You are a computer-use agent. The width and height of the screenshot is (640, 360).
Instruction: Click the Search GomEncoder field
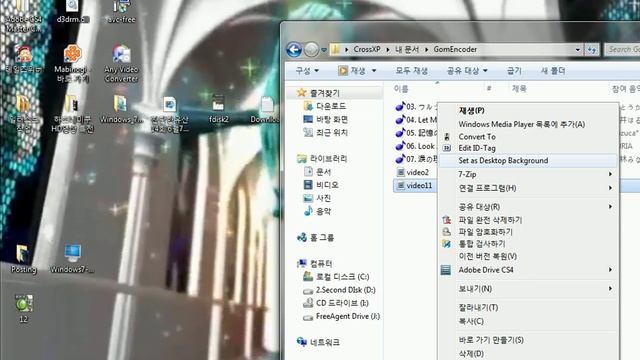[623, 49]
